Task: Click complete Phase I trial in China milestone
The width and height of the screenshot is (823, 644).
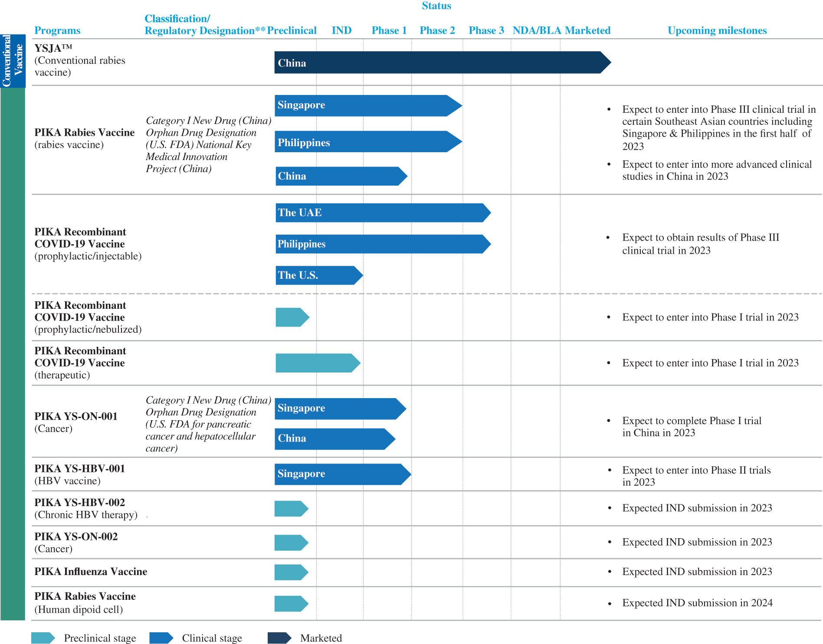Action: coord(692,427)
